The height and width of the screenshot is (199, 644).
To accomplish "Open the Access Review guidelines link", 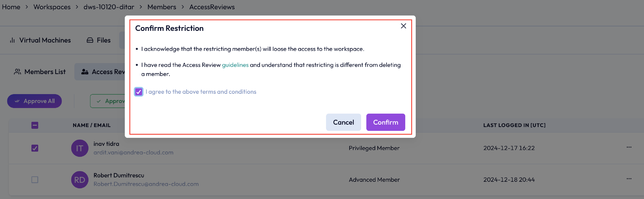I will tap(235, 65).
